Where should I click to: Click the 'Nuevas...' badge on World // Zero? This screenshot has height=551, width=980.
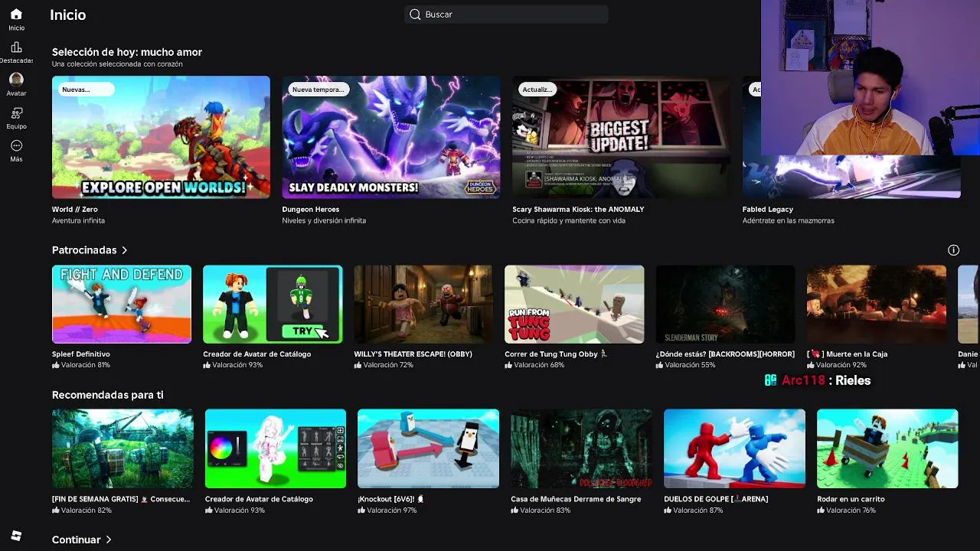86,90
